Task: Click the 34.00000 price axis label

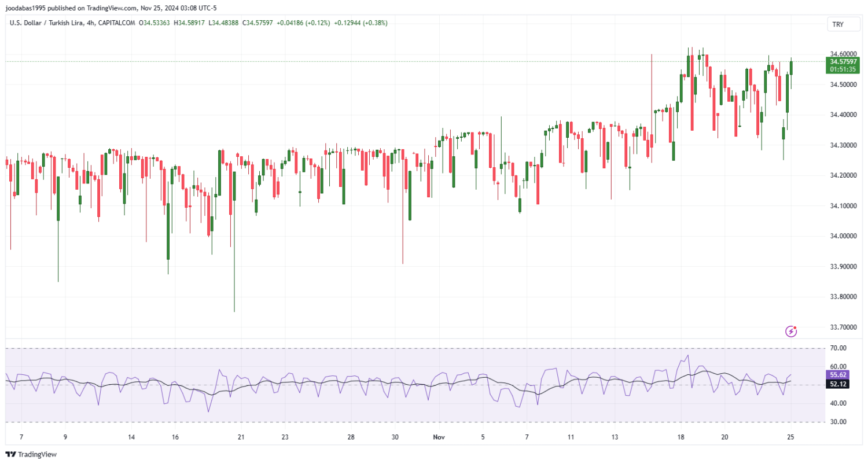Action: pos(843,236)
